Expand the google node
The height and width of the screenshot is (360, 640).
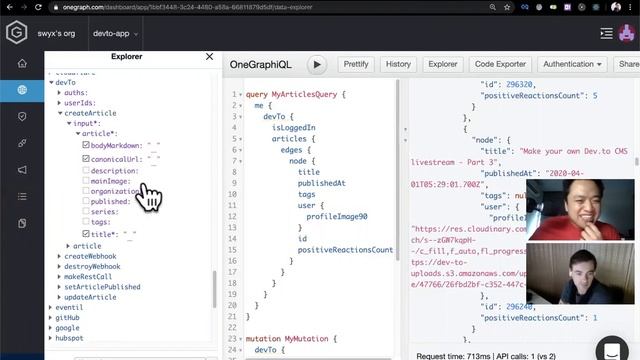point(51,328)
